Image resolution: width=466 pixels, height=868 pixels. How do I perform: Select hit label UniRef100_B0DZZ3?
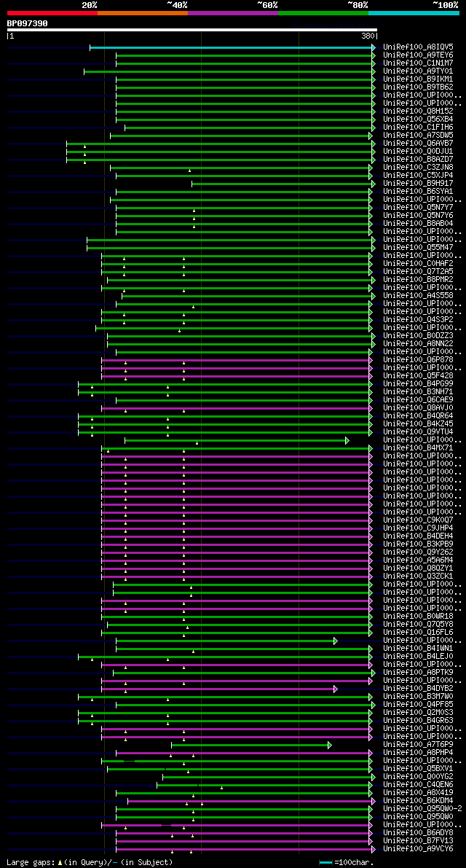pos(418,336)
